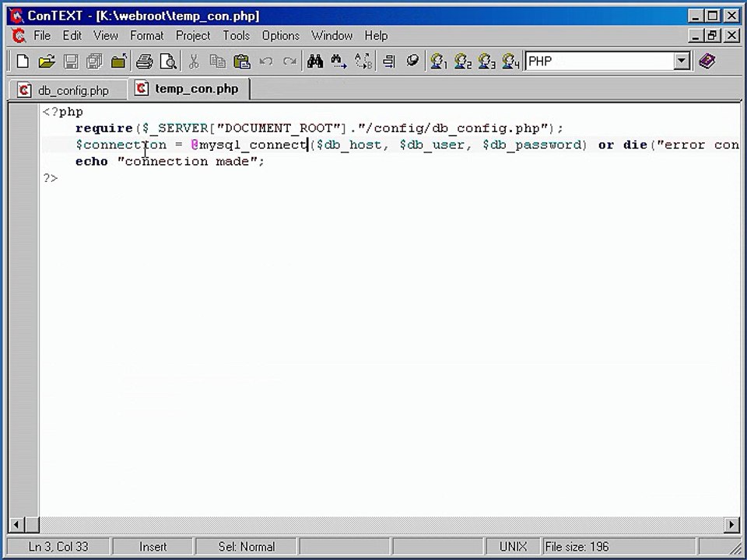Open the Format menu
This screenshot has width=747, height=560.
pyautogui.click(x=147, y=36)
